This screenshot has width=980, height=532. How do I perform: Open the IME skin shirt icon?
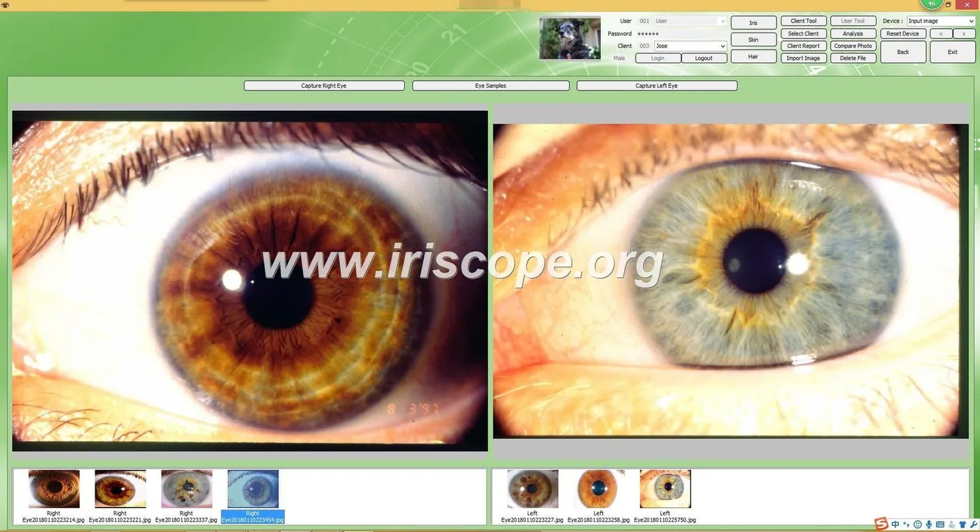962,525
